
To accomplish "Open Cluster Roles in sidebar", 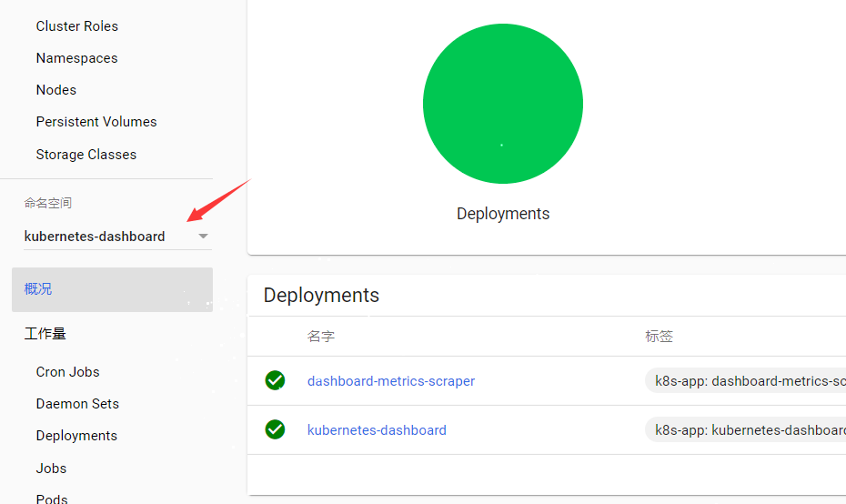I will [77, 25].
